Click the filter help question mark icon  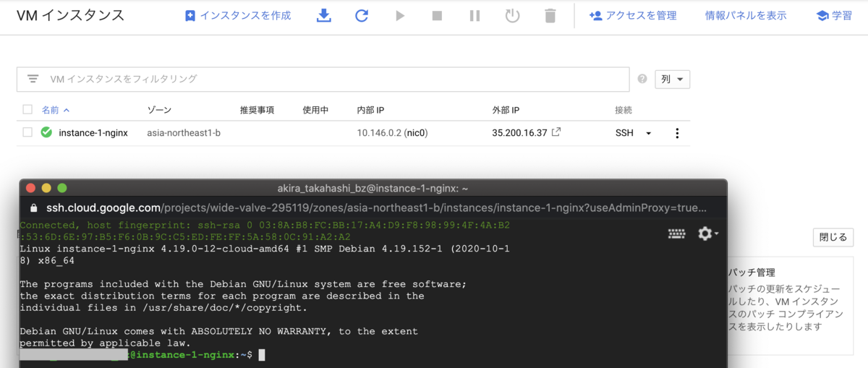(642, 79)
